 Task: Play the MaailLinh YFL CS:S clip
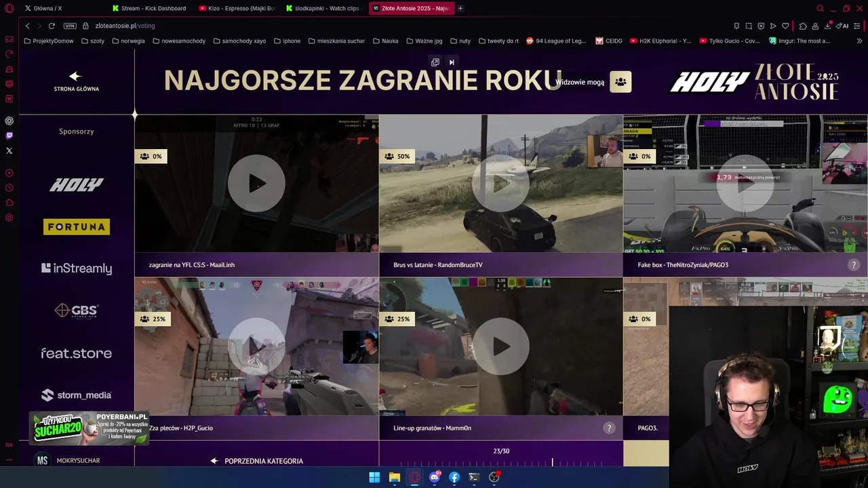pyautogui.click(x=256, y=184)
